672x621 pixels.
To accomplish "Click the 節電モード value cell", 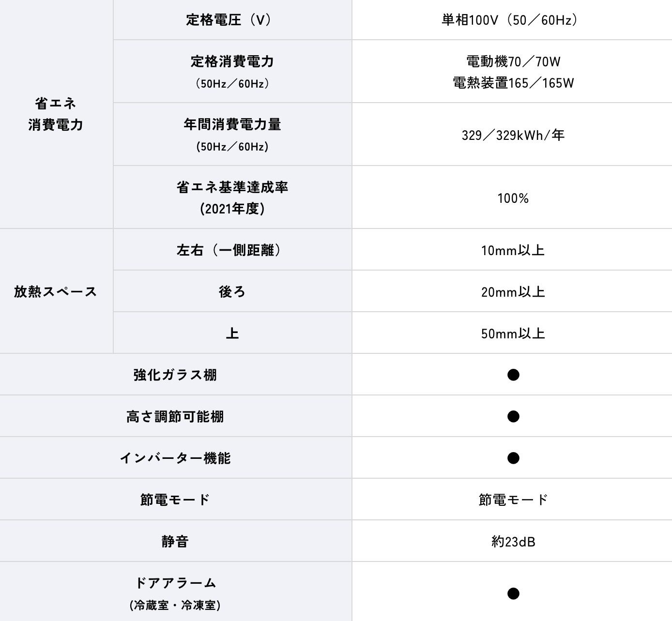I will pos(512,500).
